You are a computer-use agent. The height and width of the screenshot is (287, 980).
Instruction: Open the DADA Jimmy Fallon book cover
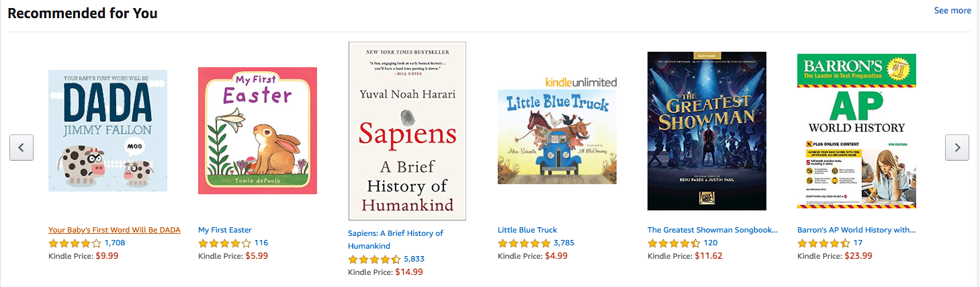tap(107, 130)
